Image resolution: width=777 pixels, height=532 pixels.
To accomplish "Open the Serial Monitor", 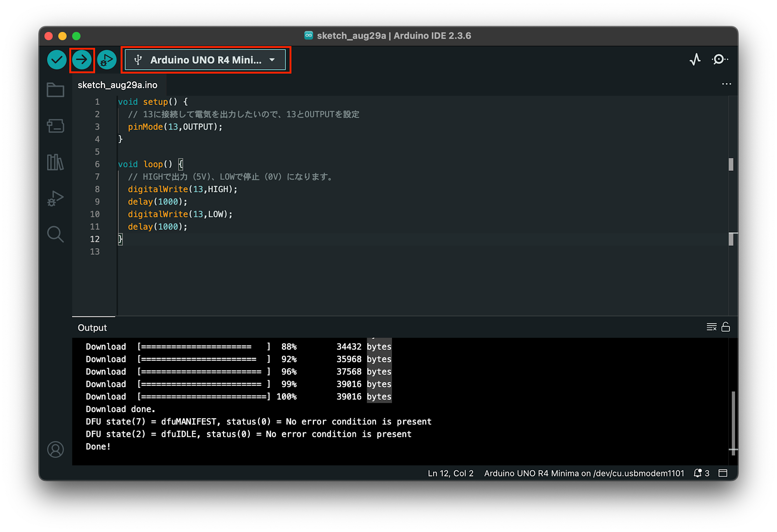I will 720,60.
